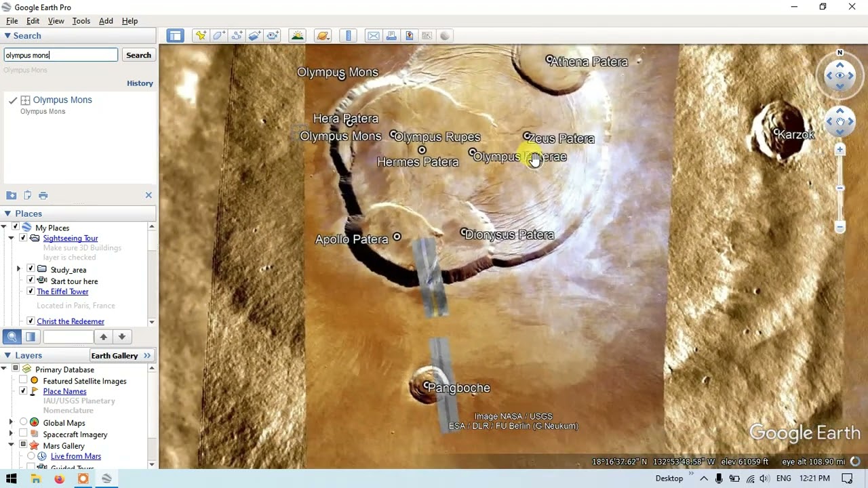
Task: Zoom out with the minus button
Action: (840, 227)
